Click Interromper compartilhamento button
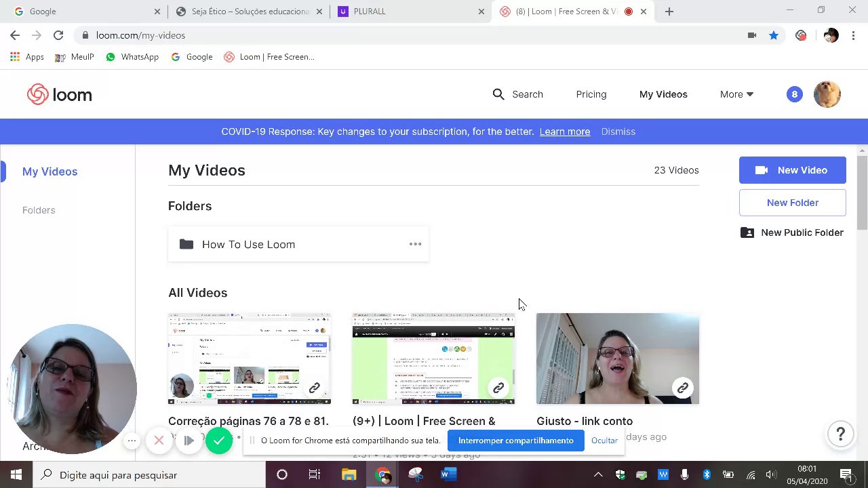The image size is (868, 488). (516, 441)
